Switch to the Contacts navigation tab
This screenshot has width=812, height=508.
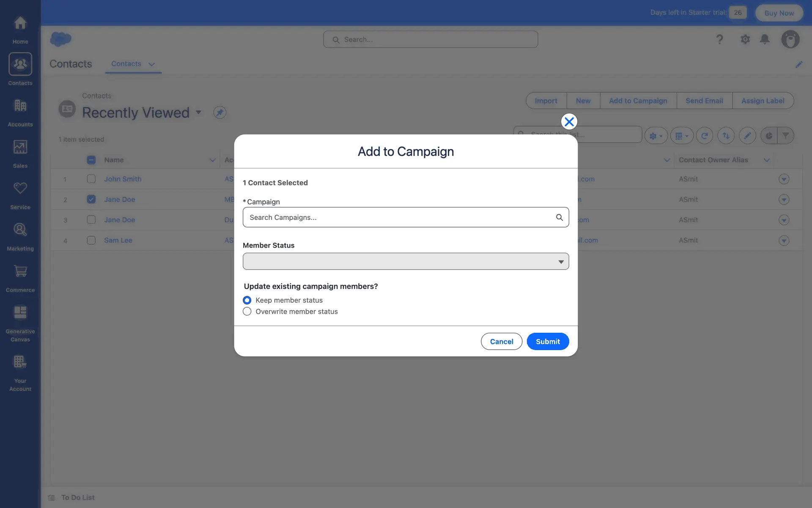point(126,64)
